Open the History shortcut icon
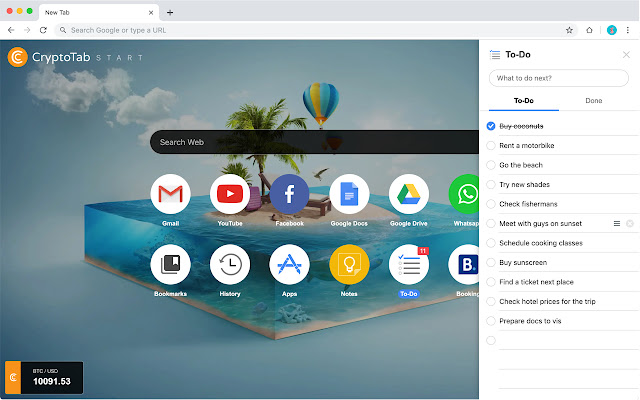Viewport: 640px width, 400px height. (x=230, y=264)
